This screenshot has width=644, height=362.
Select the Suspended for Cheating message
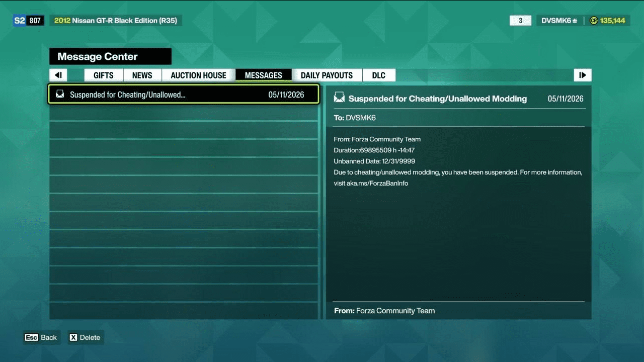click(184, 94)
